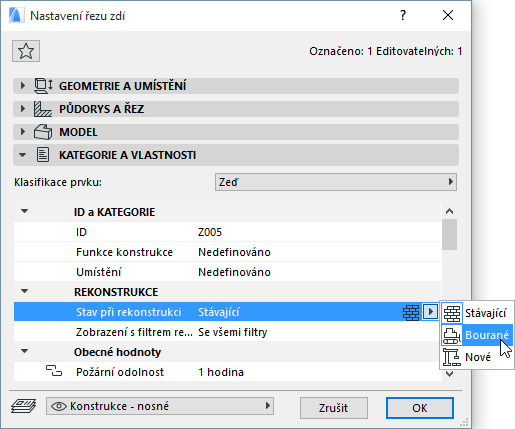This screenshot has height=429, width=515.
Task: Click the Stávající value in the selected row
Action: tap(219, 312)
